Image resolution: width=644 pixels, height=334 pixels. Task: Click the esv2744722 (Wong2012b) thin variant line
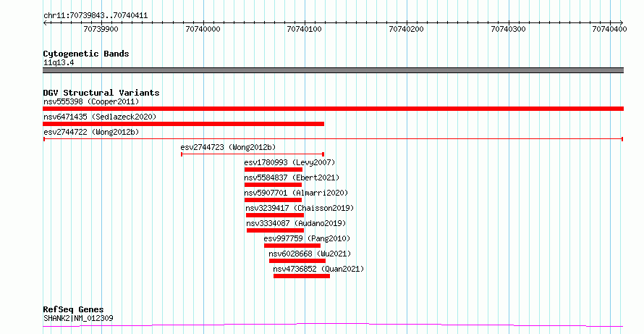coord(333,139)
